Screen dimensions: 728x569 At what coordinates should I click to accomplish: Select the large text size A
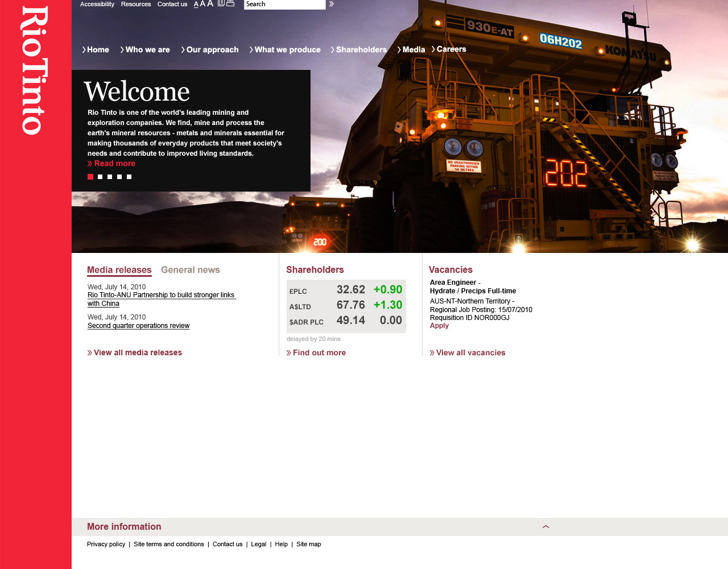tap(210, 3)
